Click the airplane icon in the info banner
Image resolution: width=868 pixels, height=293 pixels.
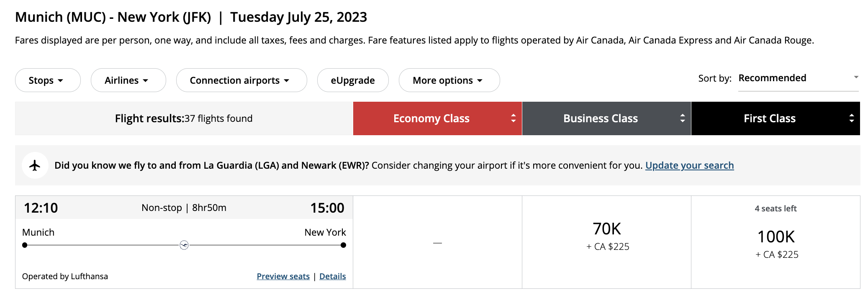[x=35, y=165]
